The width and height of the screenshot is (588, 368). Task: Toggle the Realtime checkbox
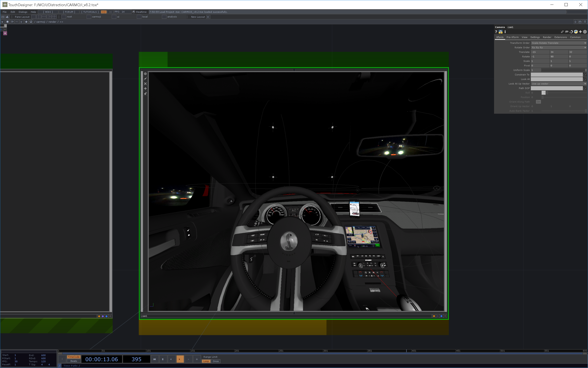[x=134, y=12]
